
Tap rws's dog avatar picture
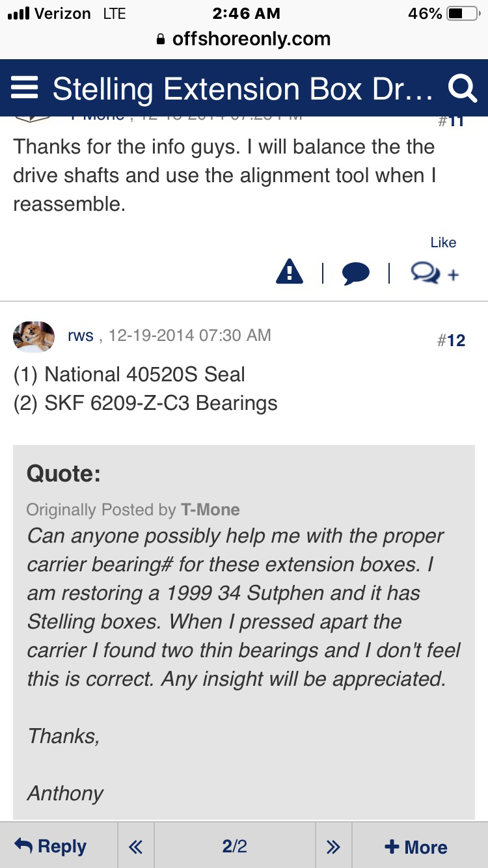[34, 336]
